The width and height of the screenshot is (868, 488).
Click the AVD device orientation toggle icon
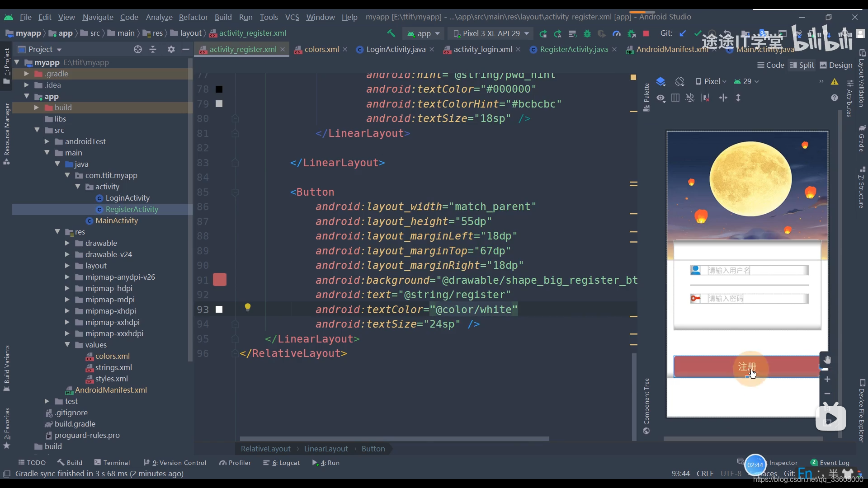pos(679,81)
